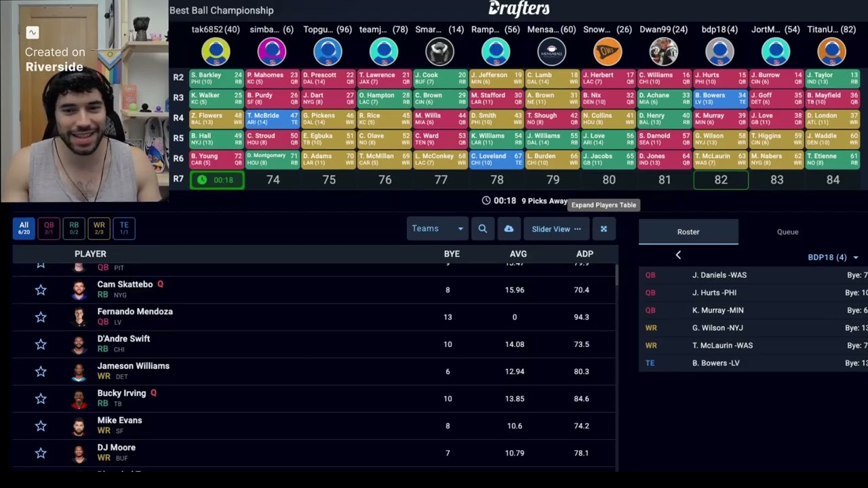Sort by the BYE column header

[452, 254]
